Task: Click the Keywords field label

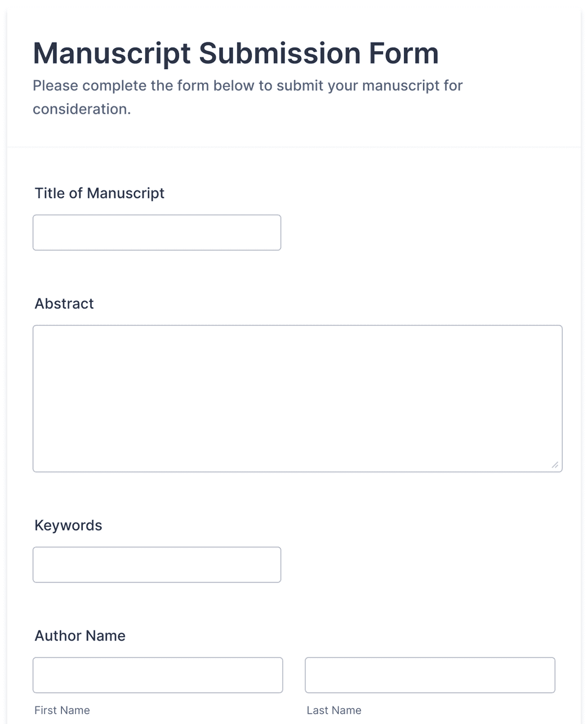Action: click(x=68, y=526)
